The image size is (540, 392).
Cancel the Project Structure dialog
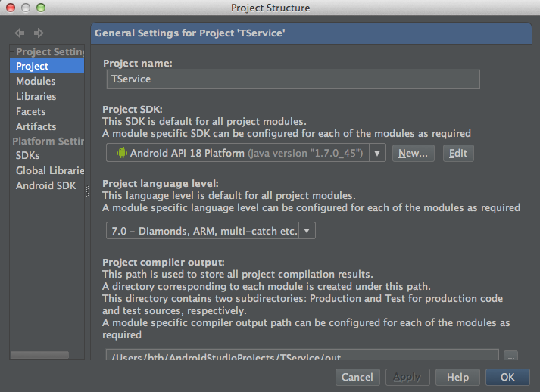tap(357, 377)
